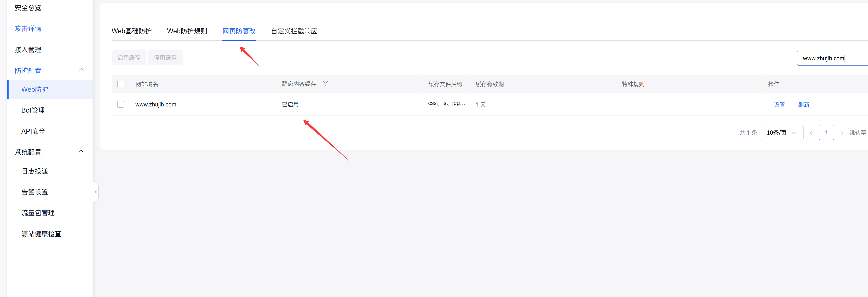Click the 缓存有效期 column header
This screenshot has width=868, height=297.
pyautogui.click(x=489, y=84)
